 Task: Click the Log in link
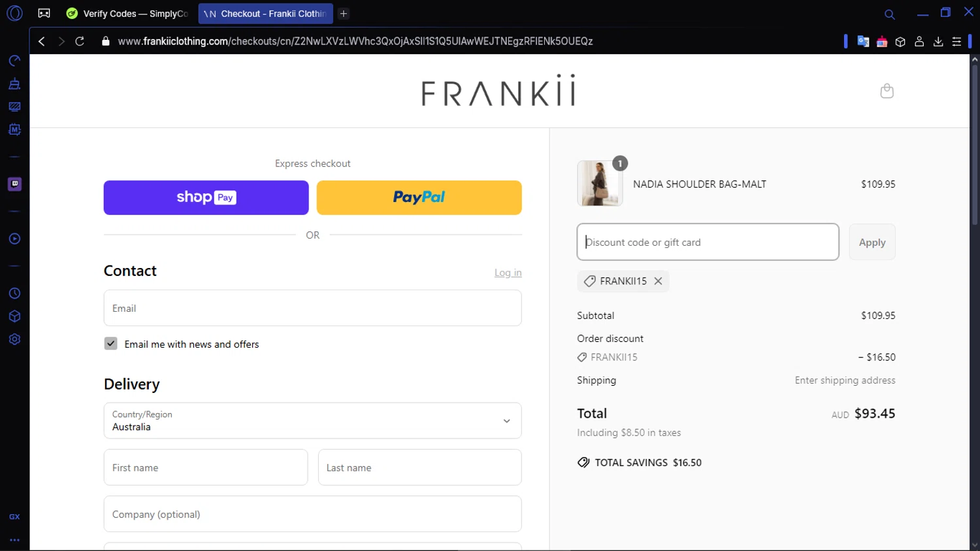(x=508, y=273)
